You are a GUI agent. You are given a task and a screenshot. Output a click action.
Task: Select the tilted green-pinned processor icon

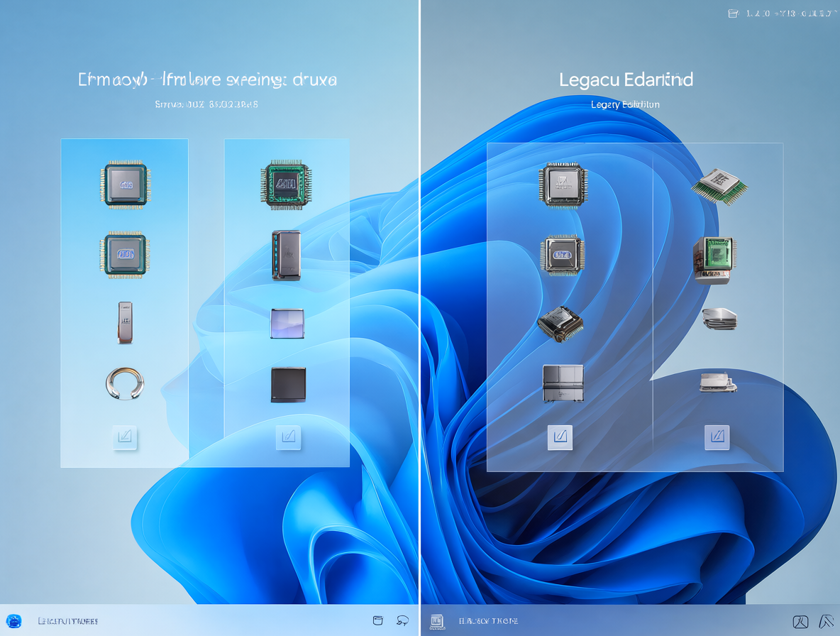[x=719, y=186]
